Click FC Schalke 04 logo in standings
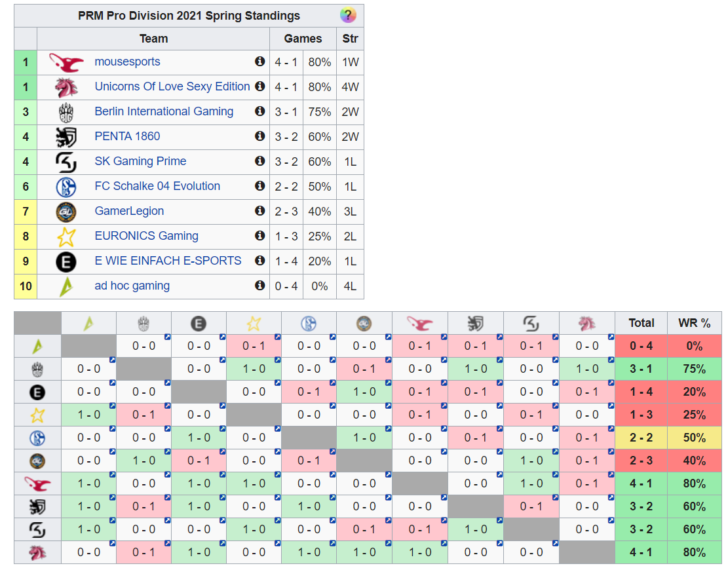Screen dimensions: 728x568 click(66, 187)
